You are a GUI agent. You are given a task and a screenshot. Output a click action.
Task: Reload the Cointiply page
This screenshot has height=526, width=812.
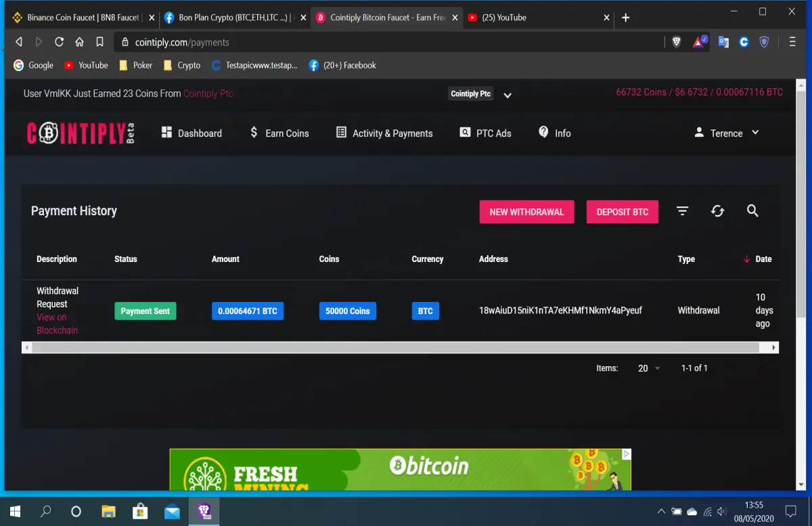pos(59,42)
